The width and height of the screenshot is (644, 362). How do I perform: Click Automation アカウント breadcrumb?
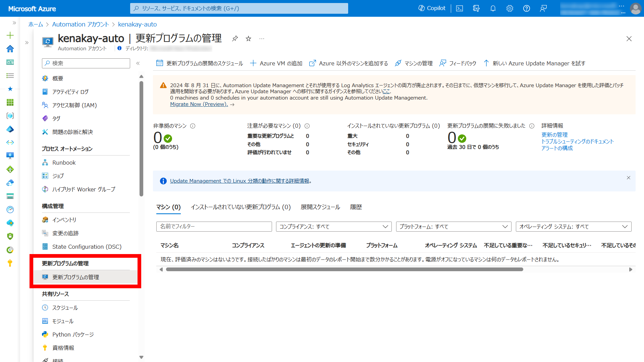click(x=80, y=24)
